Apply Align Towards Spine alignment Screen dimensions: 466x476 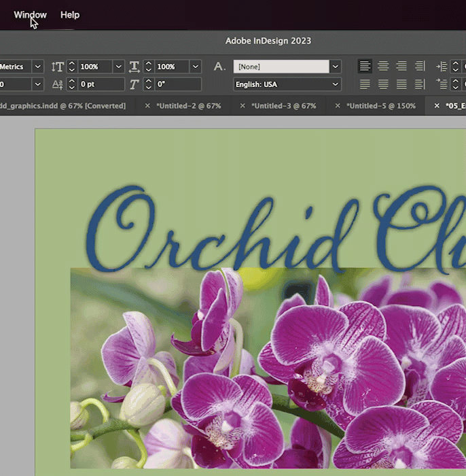coord(420,66)
